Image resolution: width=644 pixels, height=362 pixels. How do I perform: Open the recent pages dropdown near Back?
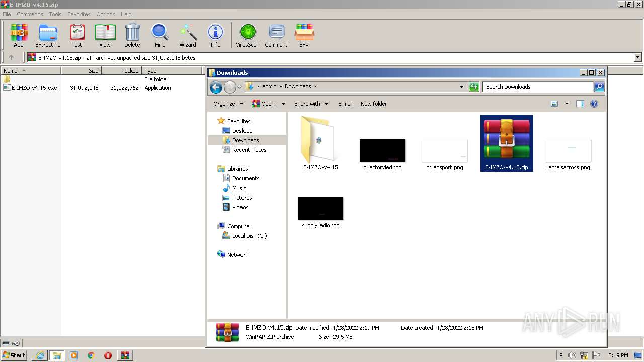[x=240, y=87]
